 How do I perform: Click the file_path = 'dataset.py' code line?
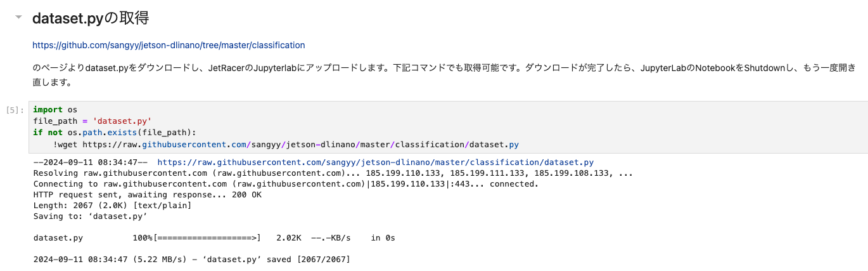(x=93, y=121)
